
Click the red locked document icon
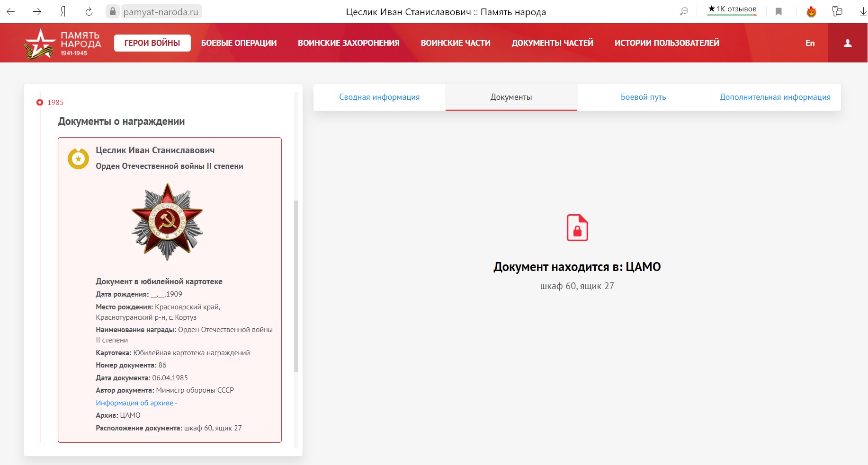pyautogui.click(x=577, y=228)
